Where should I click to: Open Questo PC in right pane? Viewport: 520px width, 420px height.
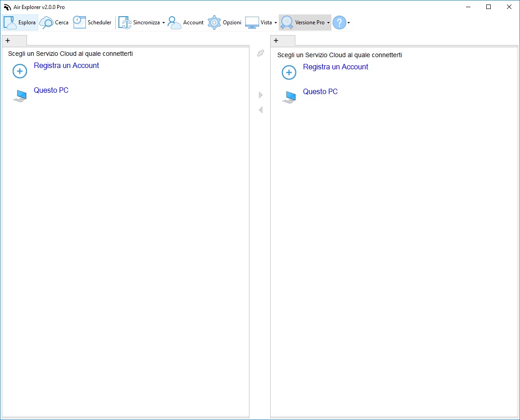coord(321,91)
